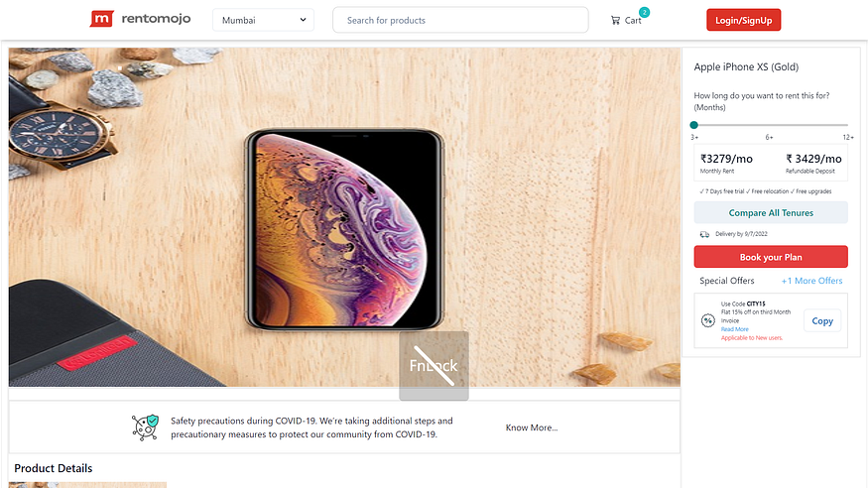Open +1 More Offers link
This screenshot has width=868, height=488.
click(811, 281)
